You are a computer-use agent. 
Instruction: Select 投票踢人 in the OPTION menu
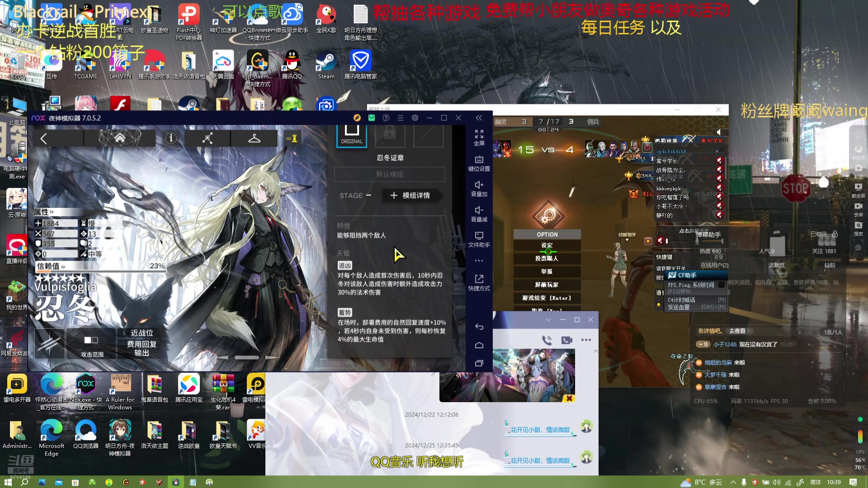click(547, 258)
